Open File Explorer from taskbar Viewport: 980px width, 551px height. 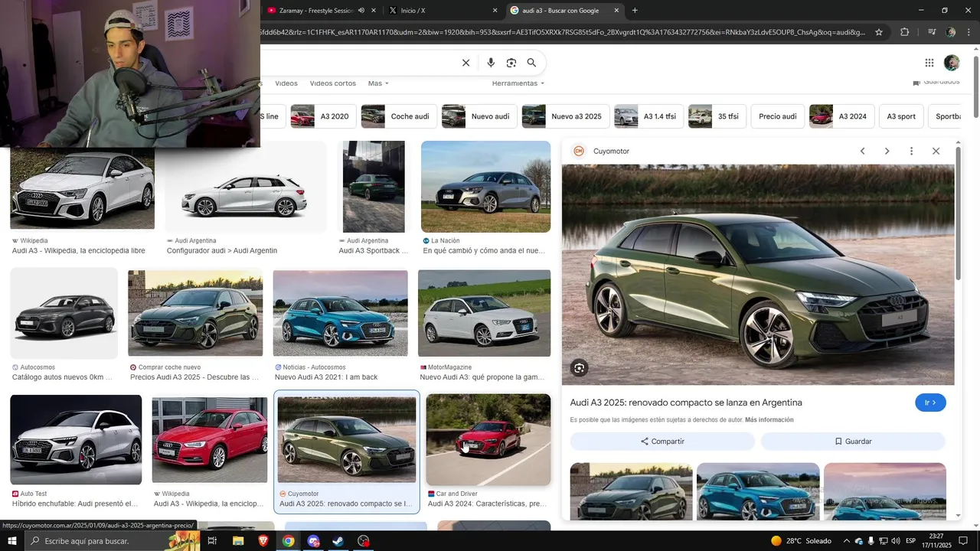pyautogui.click(x=238, y=541)
